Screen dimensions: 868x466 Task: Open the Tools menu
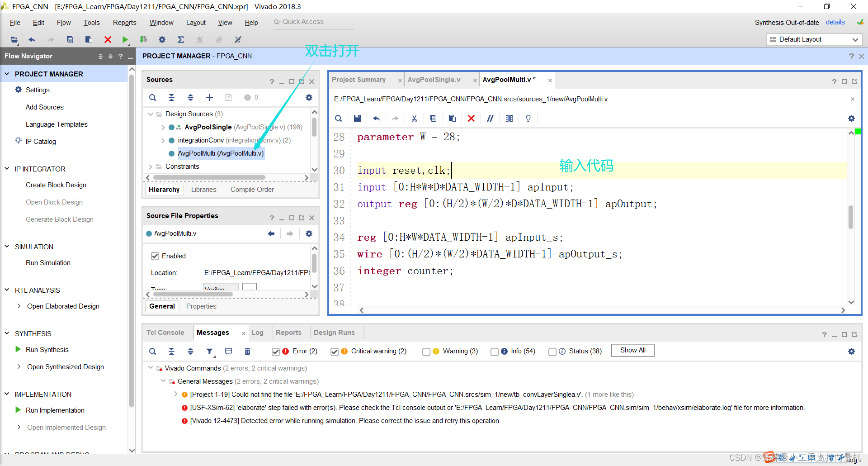[x=91, y=23]
